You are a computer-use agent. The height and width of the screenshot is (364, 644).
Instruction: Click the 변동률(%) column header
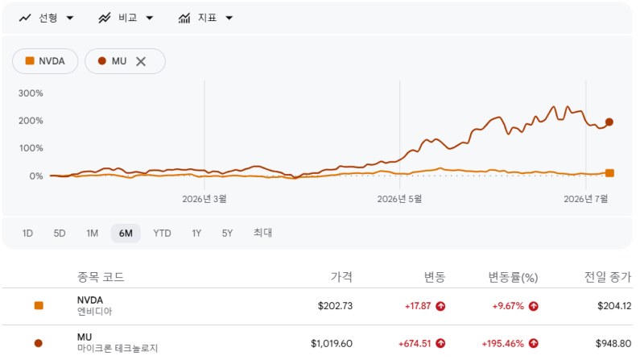pyautogui.click(x=513, y=277)
